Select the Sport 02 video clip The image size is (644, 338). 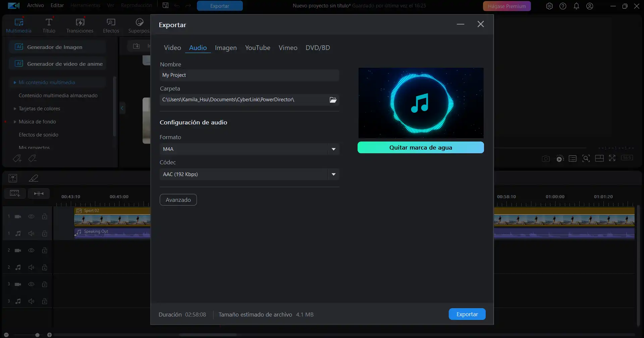point(112,217)
